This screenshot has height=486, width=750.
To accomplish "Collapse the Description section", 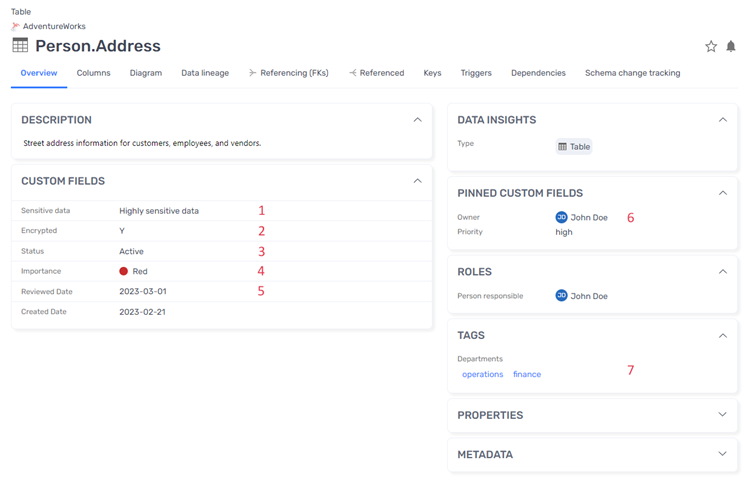I will click(417, 120).
